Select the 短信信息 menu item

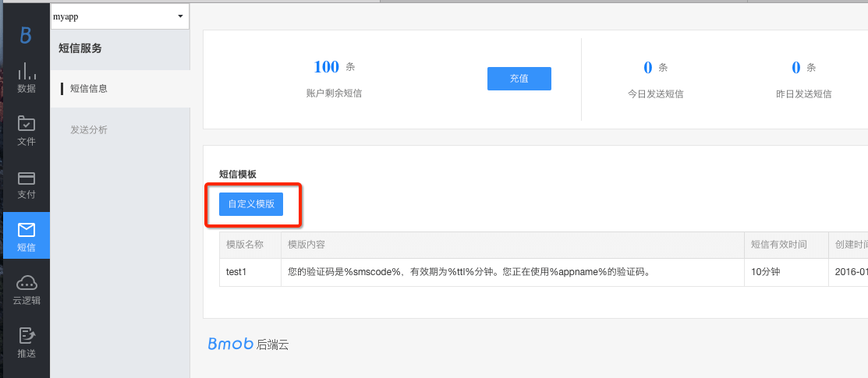pyautogui.click(x=89, y=89)
